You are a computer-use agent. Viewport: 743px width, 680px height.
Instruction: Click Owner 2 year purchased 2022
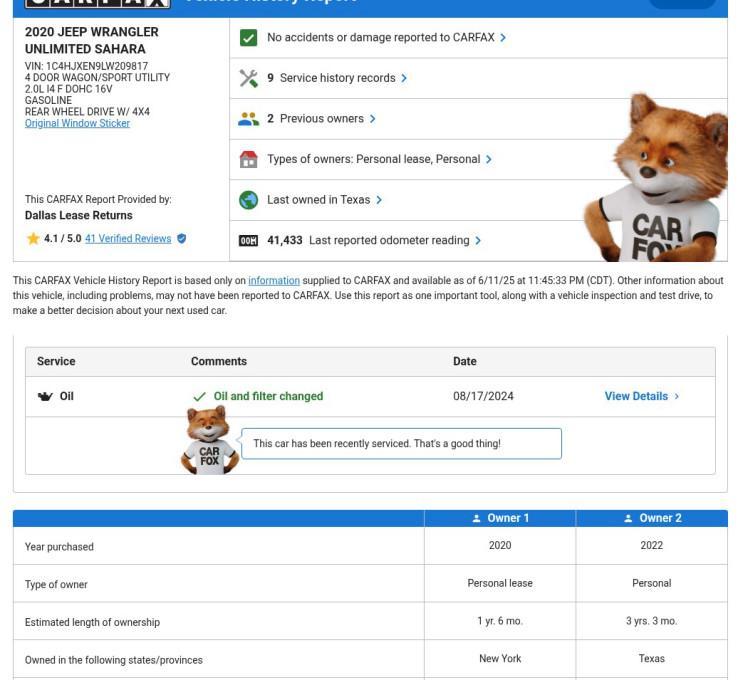[x=652, y=545]
